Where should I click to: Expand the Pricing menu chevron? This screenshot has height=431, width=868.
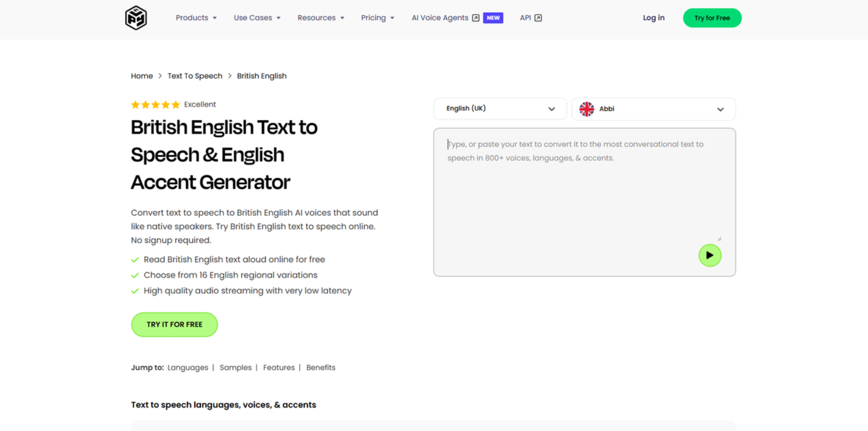[x=392, y=18]
